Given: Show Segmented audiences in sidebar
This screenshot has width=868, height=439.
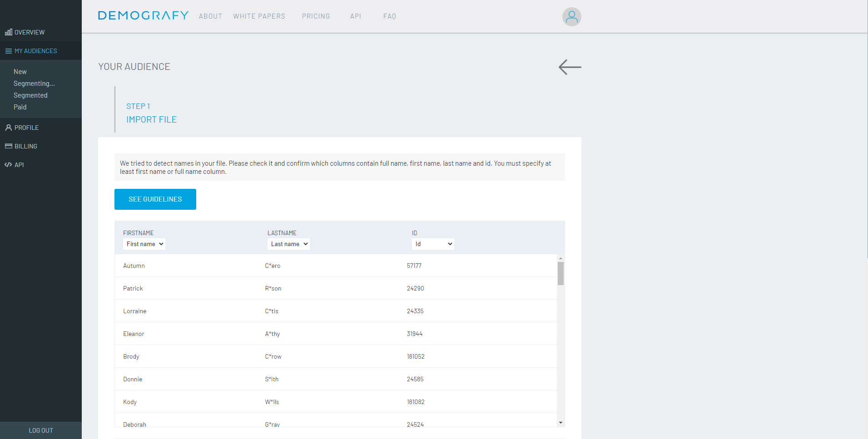Looking at the screenshot, I should pos(30,95).
